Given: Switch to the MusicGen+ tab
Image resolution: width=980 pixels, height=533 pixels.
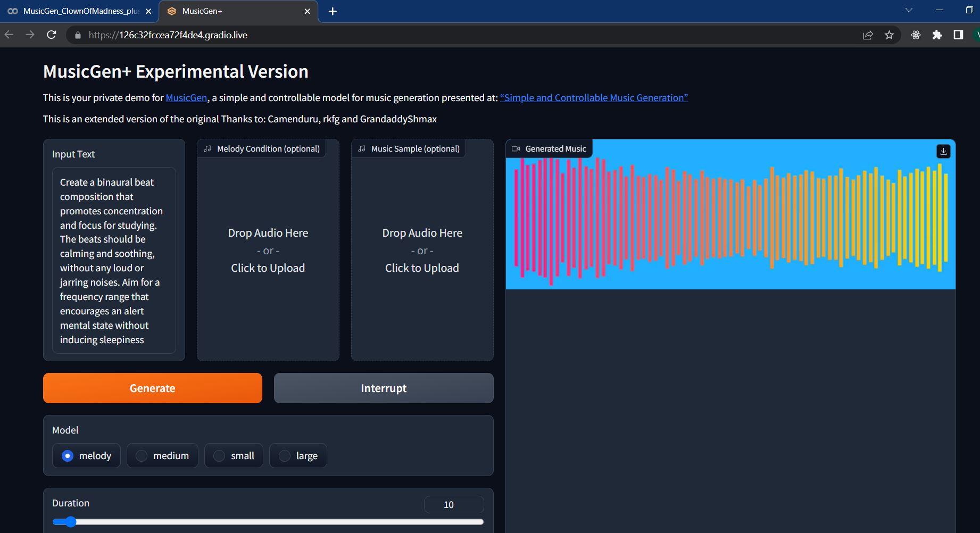Looking at the screenshot, I should (x=238, y=11).
